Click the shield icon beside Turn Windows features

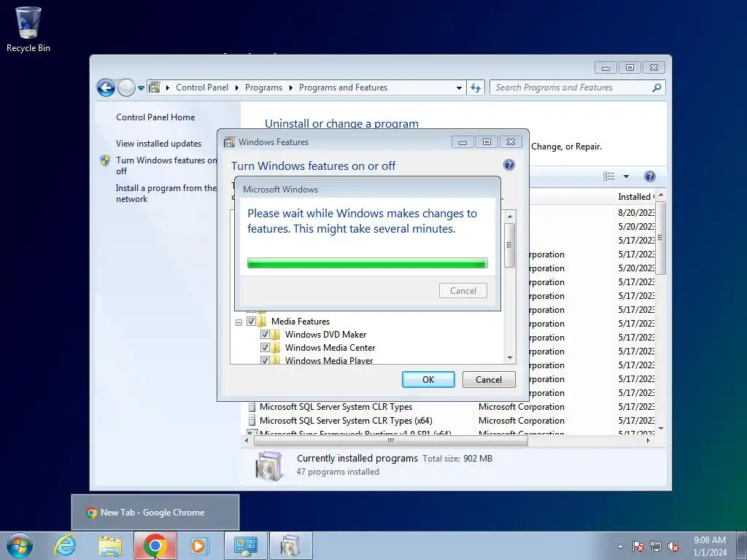pyautogui.click(x=105, y=160)
